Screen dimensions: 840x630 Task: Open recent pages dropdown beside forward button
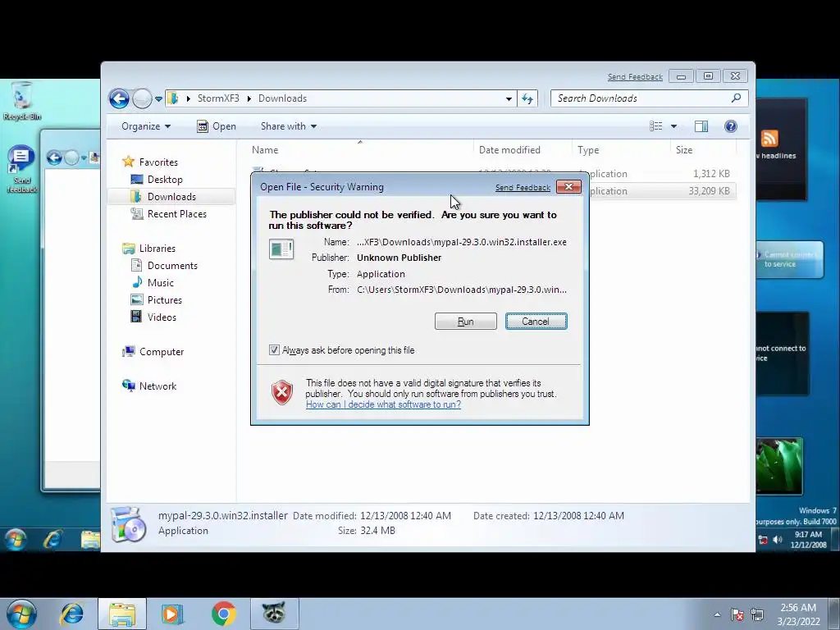(x=158, y=99)
